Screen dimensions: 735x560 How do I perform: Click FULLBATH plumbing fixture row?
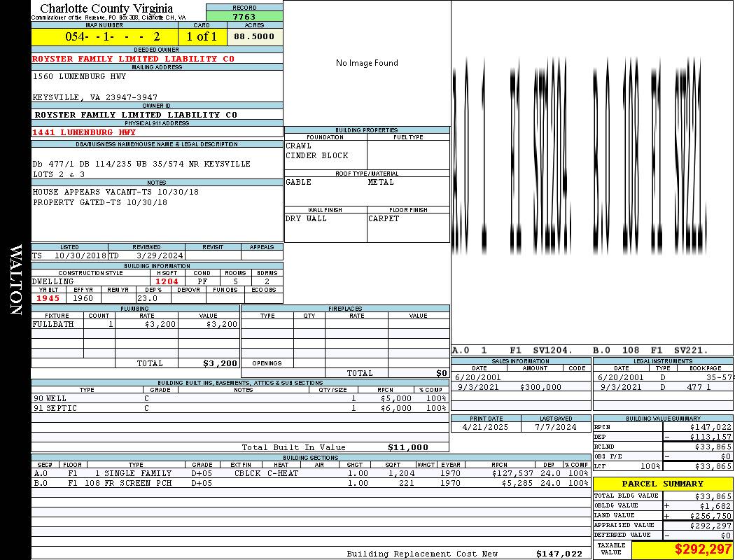(x=136, y=324)
